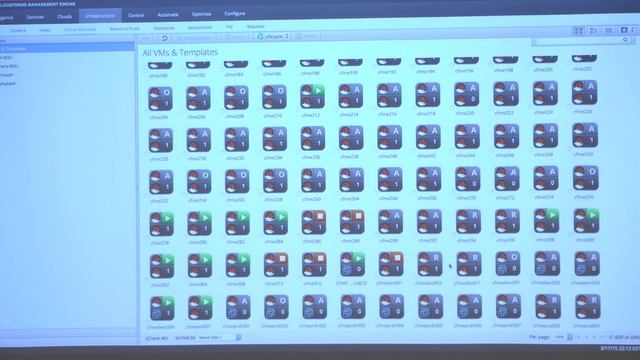
Task: Click the Check All link
Action: click(157, 338)
